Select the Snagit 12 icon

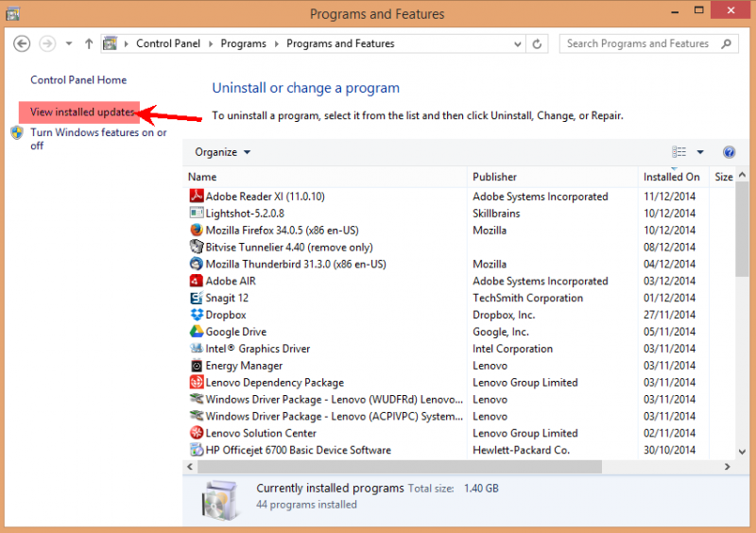197,298
